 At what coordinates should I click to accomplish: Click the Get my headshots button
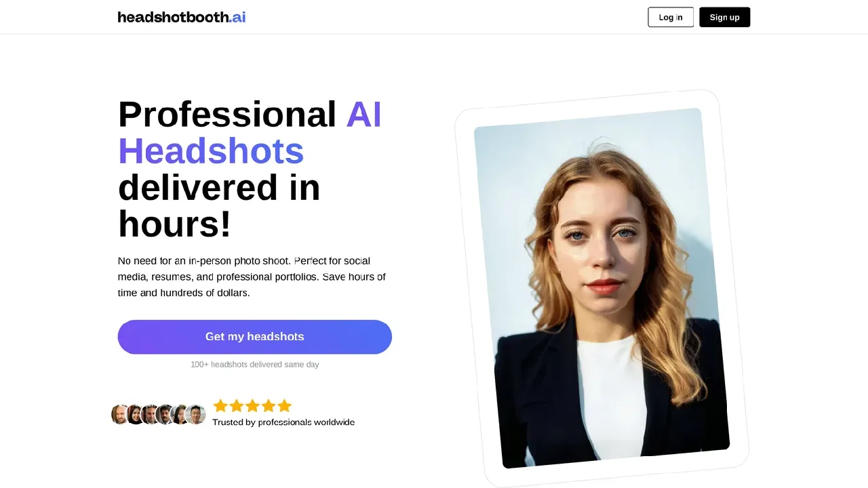pos(255,337)
